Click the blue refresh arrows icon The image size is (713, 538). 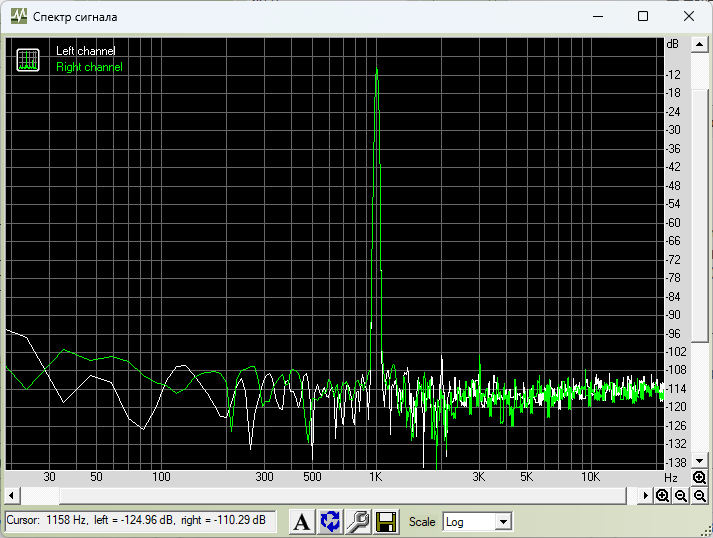pyautogui.click(x=330, y=521)
